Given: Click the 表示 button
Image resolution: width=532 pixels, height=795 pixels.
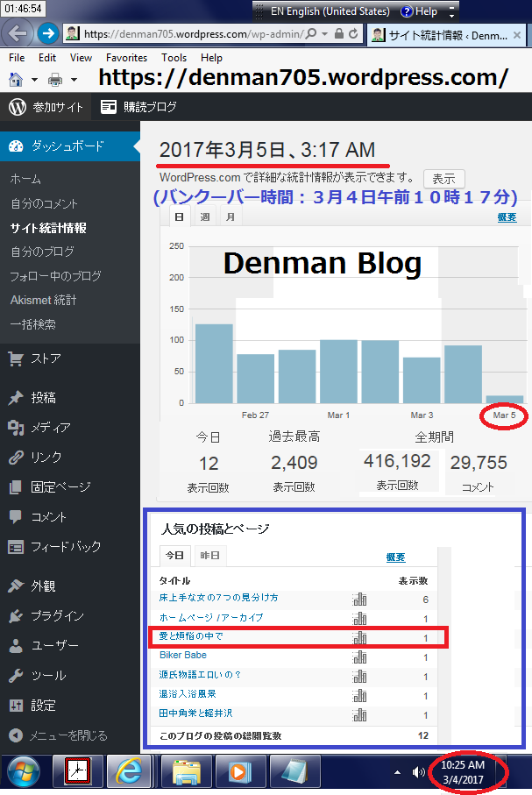Looking at the screenshot, I should pyautogui.click(x=443, y=179).
